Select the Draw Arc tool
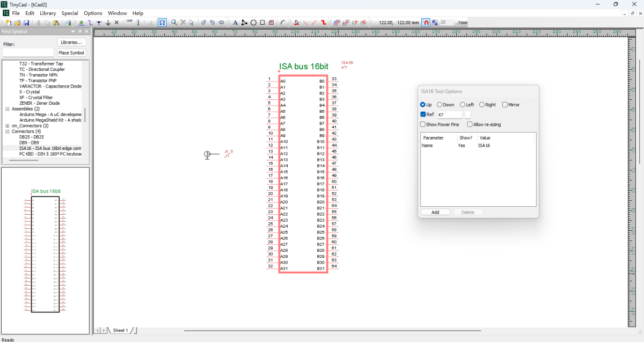The height and width of the screenshot is (342, 644). 283,22
